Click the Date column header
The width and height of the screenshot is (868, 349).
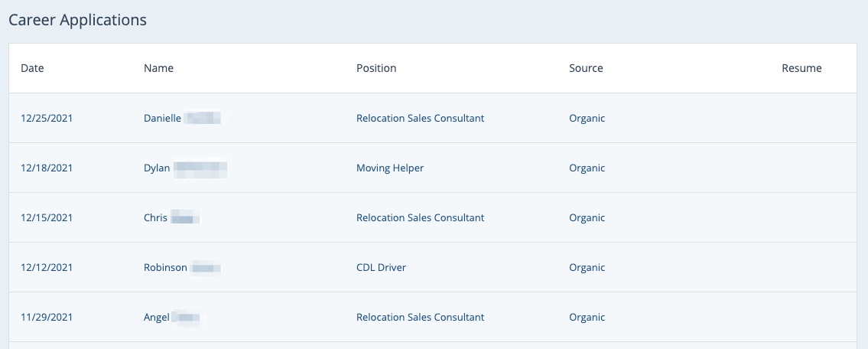point(32,68)
